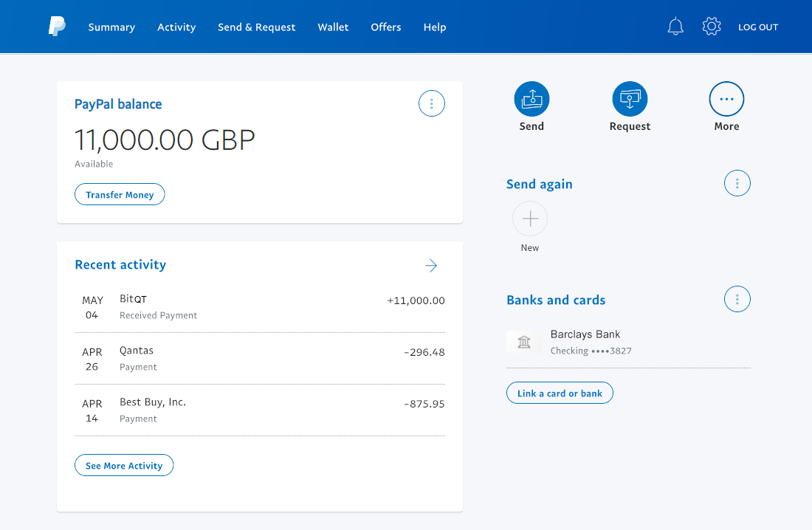The height and width of the screenshot is (530, 812).
Task: Open the BitQT received payment row
Action: [260, 306]
